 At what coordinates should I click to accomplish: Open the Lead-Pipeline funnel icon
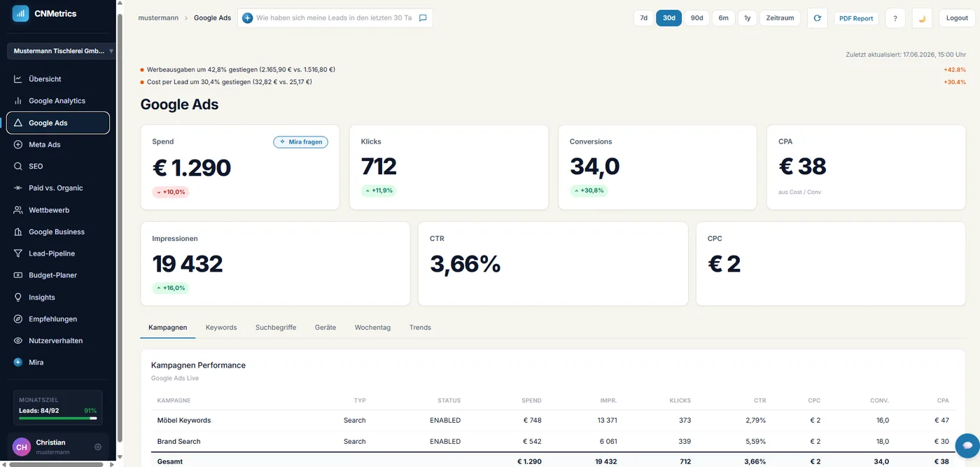(x=18, y=253)
